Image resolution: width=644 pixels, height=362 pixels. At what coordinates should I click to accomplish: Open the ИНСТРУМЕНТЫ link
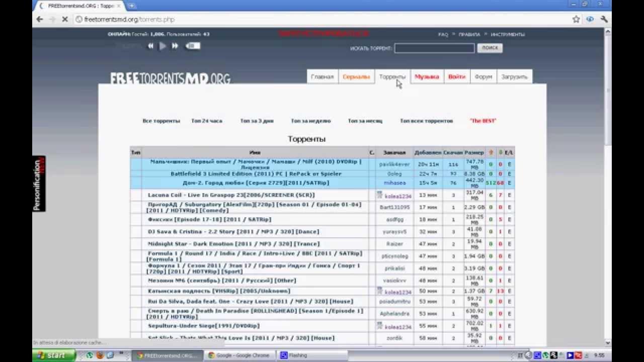pos(508,35)
